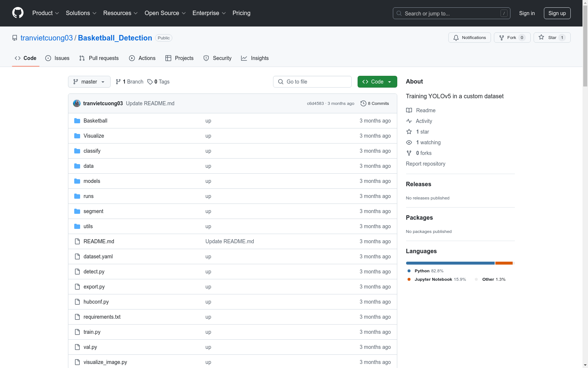
Task: Open commit c6d4583 hash link
Action: tap(315, 103)
